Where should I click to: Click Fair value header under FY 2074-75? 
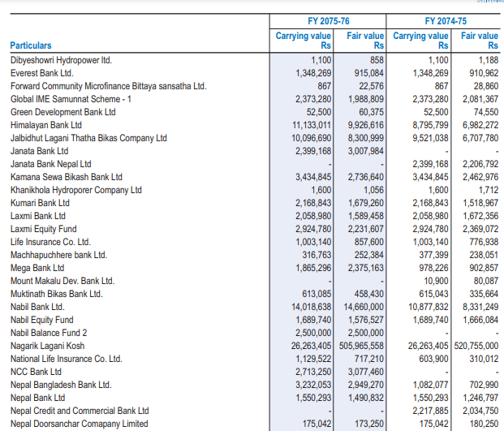pos(479,41)
